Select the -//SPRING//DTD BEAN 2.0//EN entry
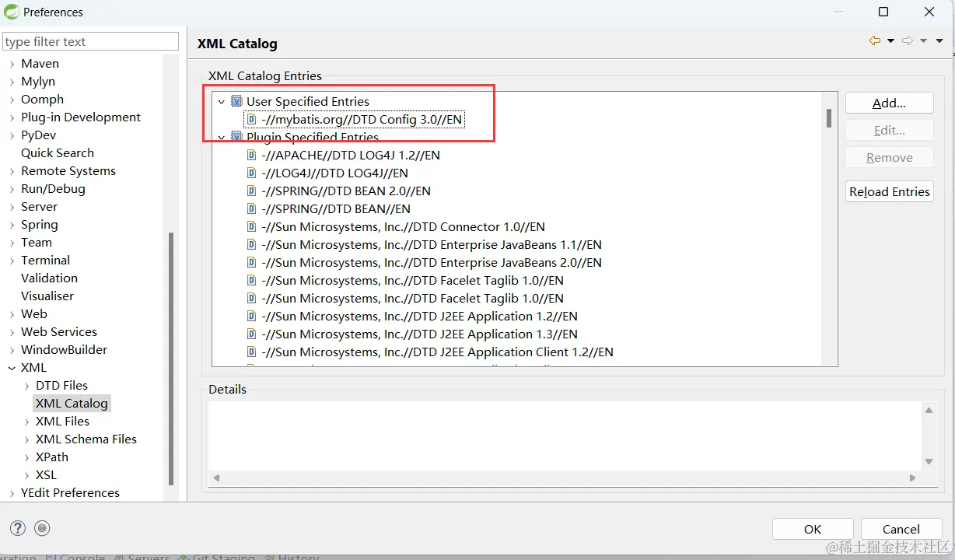955x560 pixels. tap(346, 191)
